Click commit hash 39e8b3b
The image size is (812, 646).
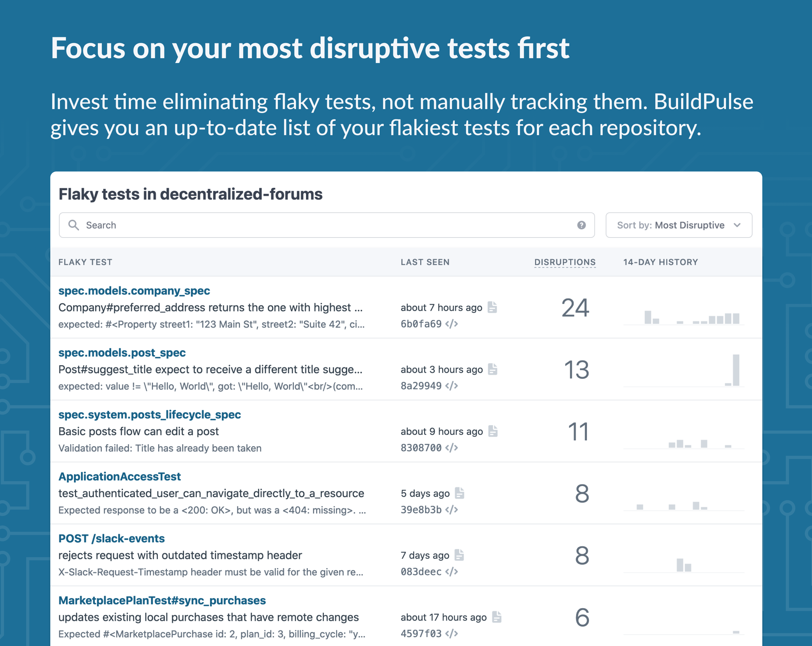click(421, 510)
